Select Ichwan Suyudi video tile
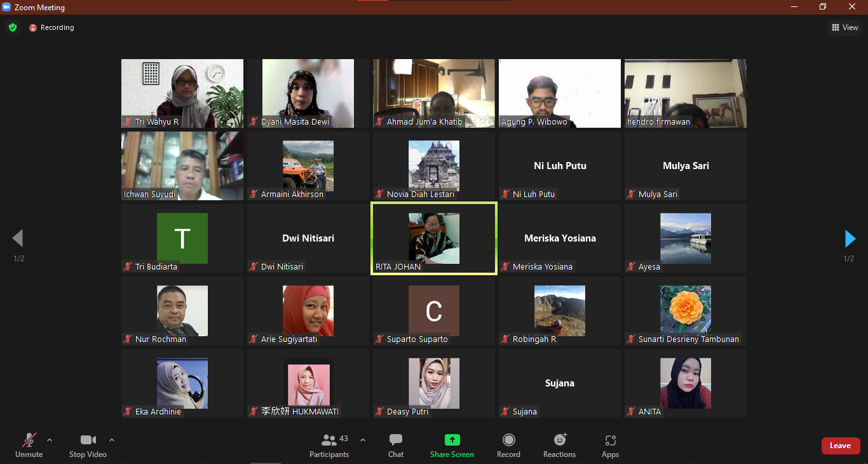868x464 pixels. point(182,166)
